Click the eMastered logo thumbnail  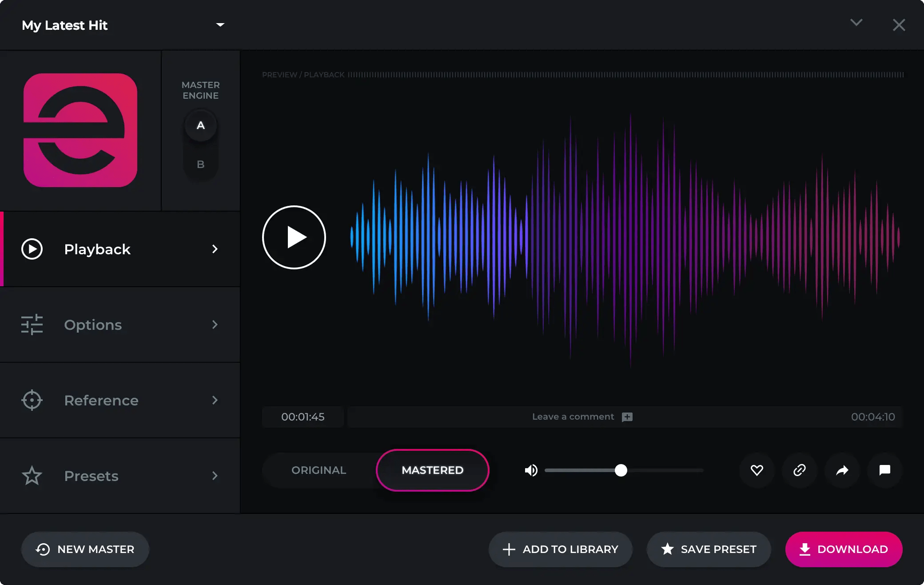(80, 130)
